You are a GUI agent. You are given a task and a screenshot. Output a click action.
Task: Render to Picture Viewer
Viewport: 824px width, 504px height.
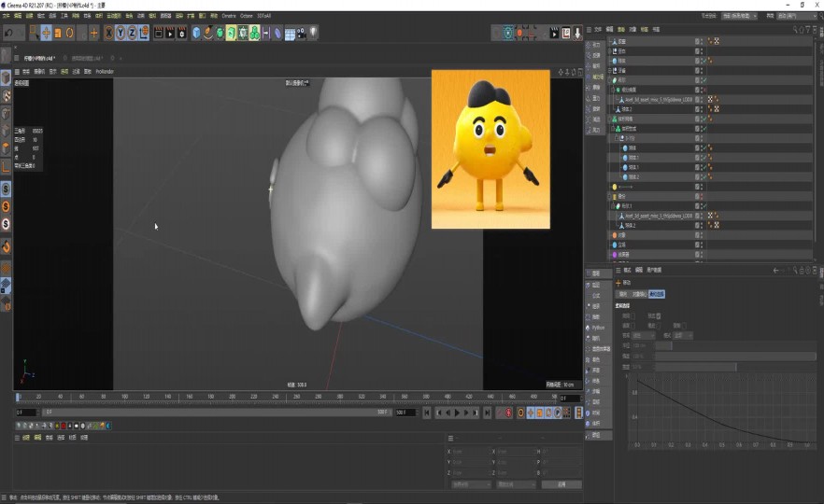[170, 33]
